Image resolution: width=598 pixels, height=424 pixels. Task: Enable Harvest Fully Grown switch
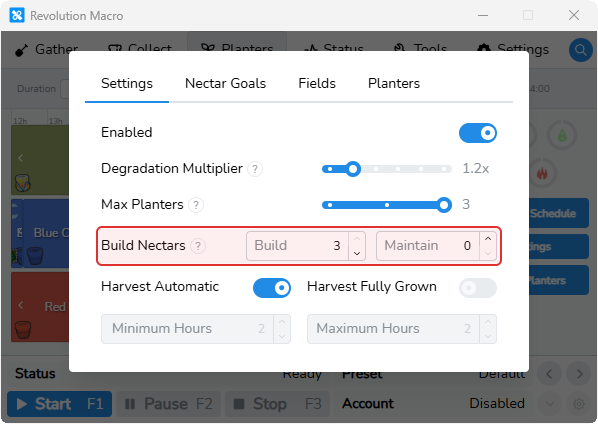click(477, 288)
